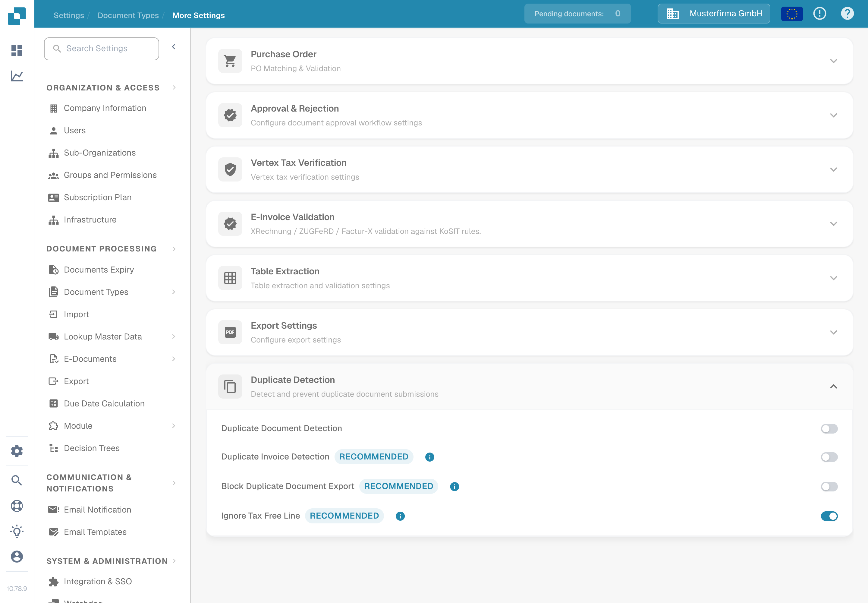868x603 pixels.
Task: Open the search magnifier in left rail
Action: (17, 480)
